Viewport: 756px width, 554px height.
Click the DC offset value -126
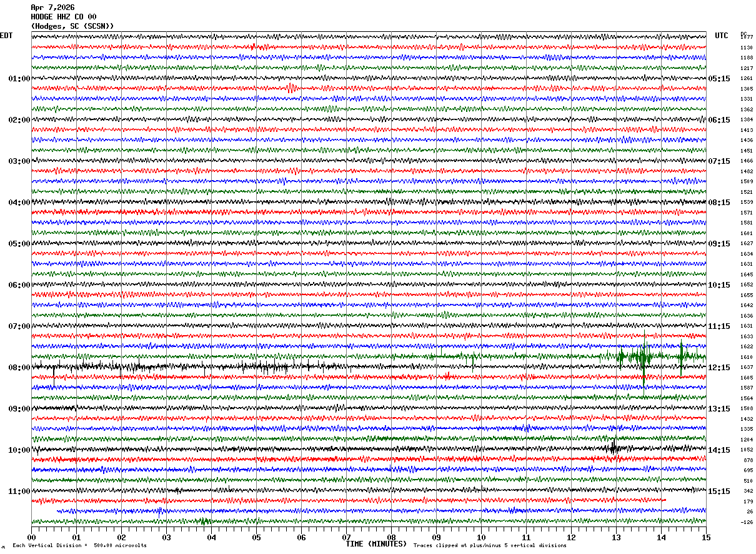click(747, 522)
